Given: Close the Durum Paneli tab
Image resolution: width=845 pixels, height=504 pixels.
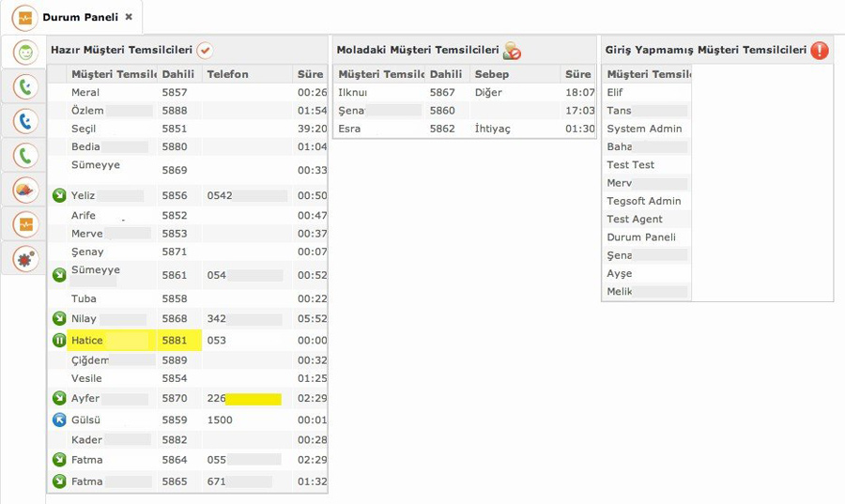Looking at the screenshot, I should point(129,17).
